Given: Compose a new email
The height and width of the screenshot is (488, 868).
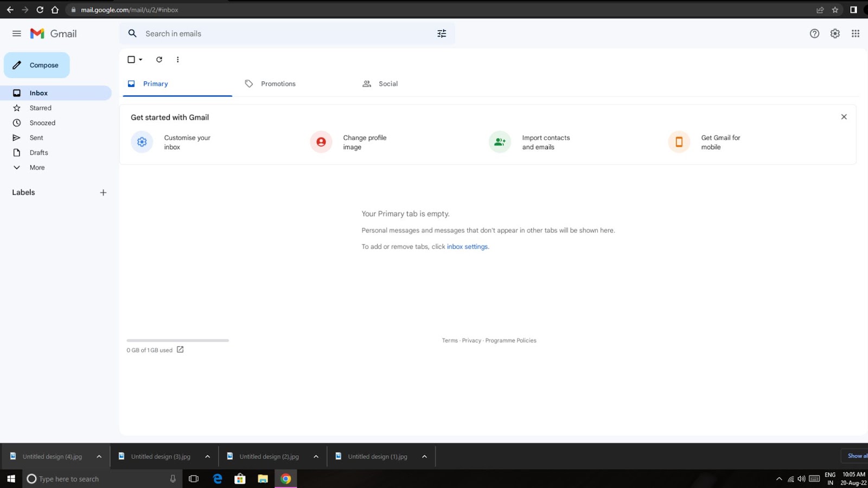Looking at the screenshot, I should (x=37, y=65).
